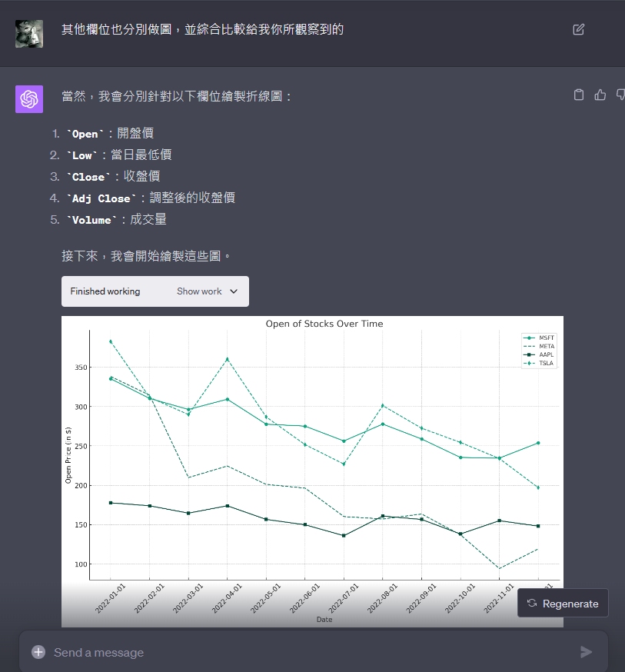Screen dimensions: 625x672
Task: Click the Open of Stocks chart image
Action: (x=312, y=471)
